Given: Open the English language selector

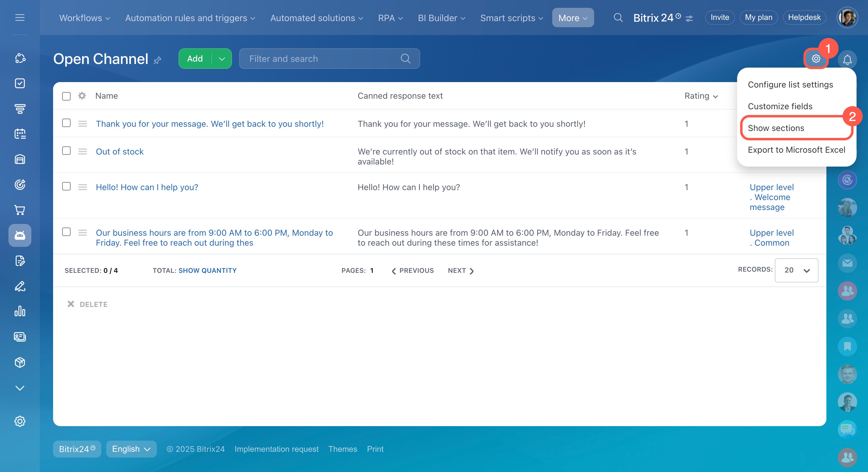Looking at the screenshot, I should click(131, 449).
